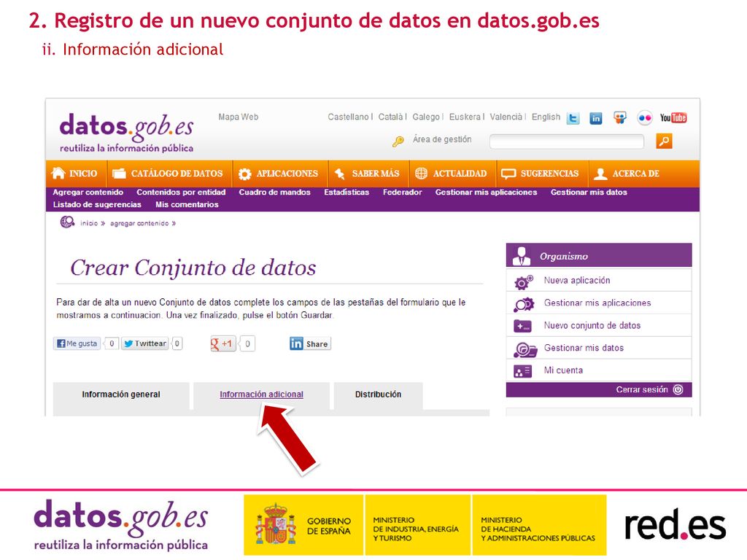
Task: Open the YouTube icon in header
Action: [x=673, y=117]
